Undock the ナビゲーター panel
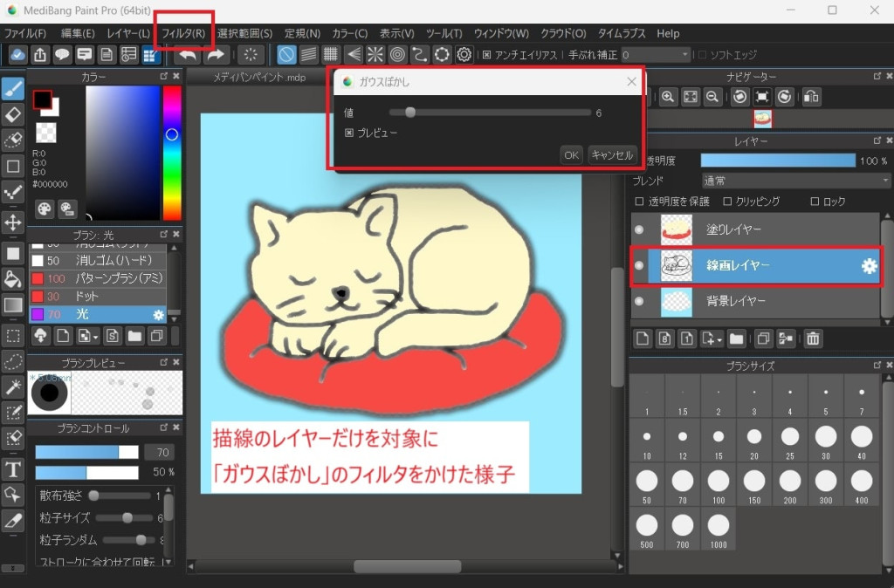The width and height of the screenshot is (894, 588). [x=877, y=76]
